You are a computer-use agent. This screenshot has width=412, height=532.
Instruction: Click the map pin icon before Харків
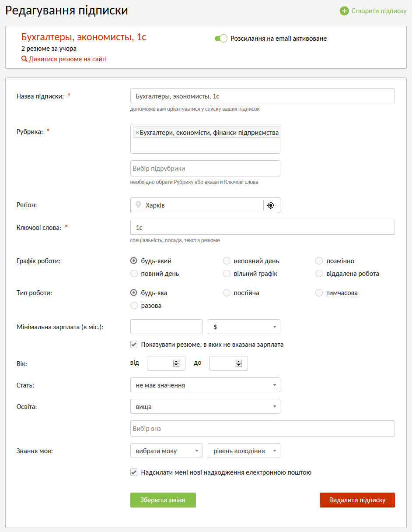[x=139, y=205]
